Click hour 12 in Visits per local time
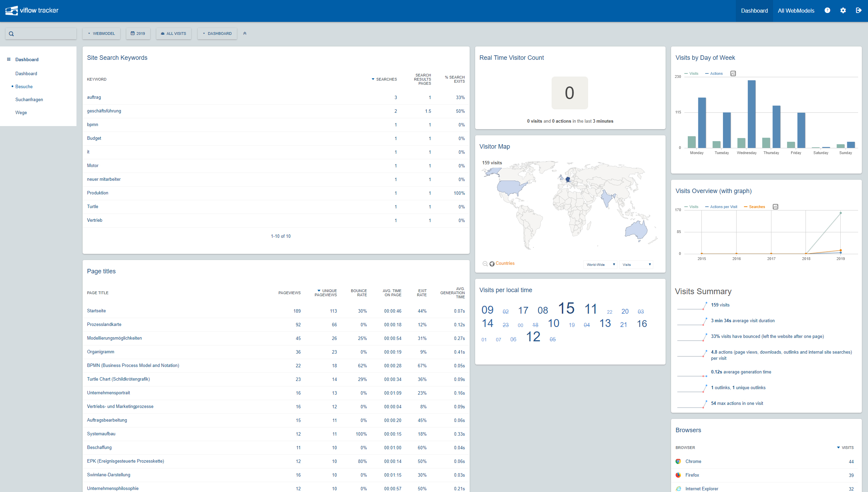Screen dimensions: 868x492 533,337
